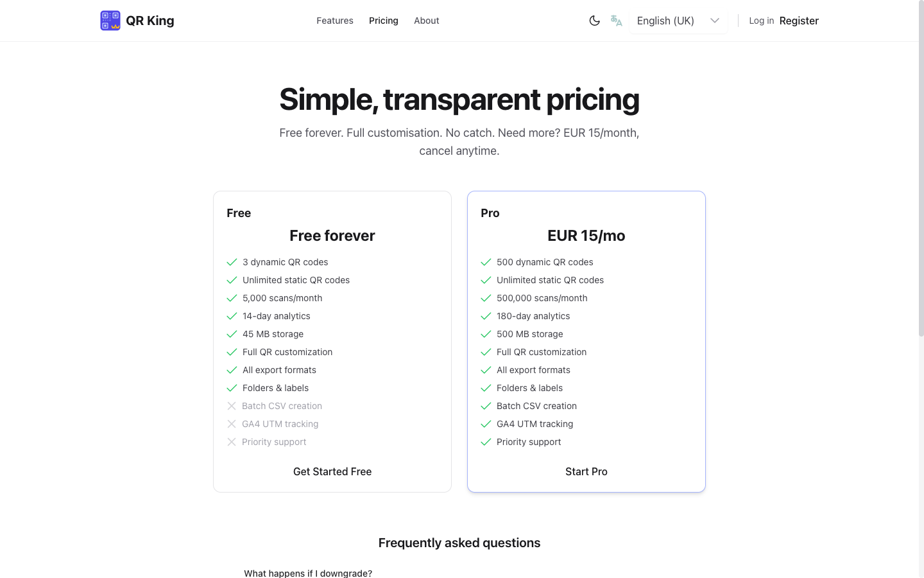
Task: Click the X icon beside Batch CSV creation
Action: 232,406
